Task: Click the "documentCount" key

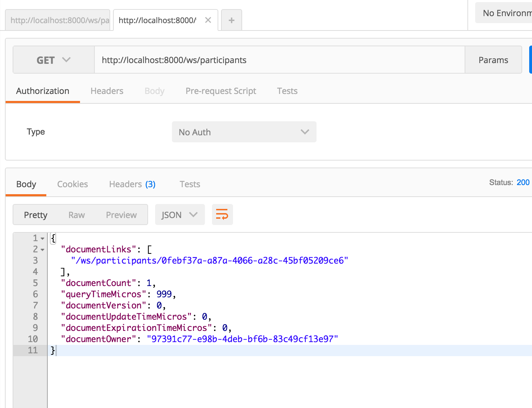Action: coord(98,283)
